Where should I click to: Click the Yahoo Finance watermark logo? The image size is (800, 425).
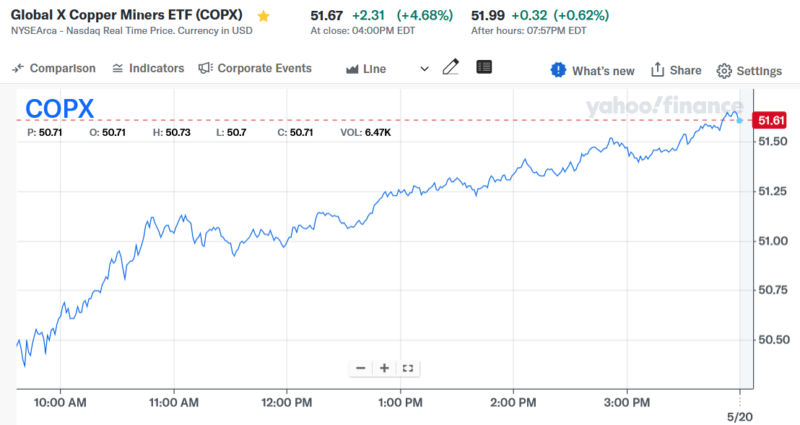tap(664, 106)
